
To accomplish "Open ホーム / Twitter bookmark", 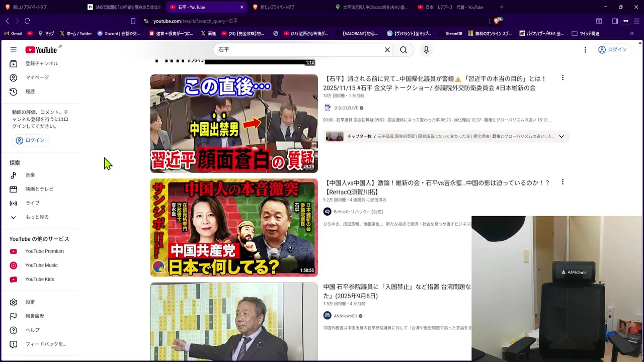I will pos(75,34).
